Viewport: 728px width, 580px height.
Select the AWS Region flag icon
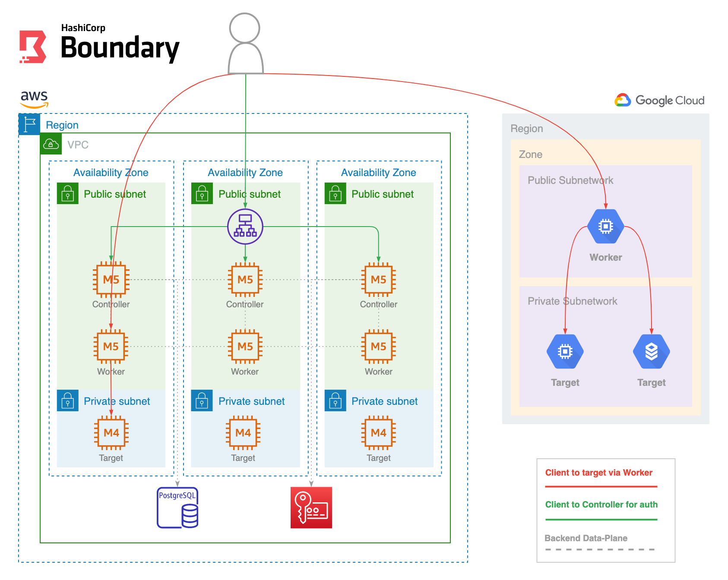[30, 125]
